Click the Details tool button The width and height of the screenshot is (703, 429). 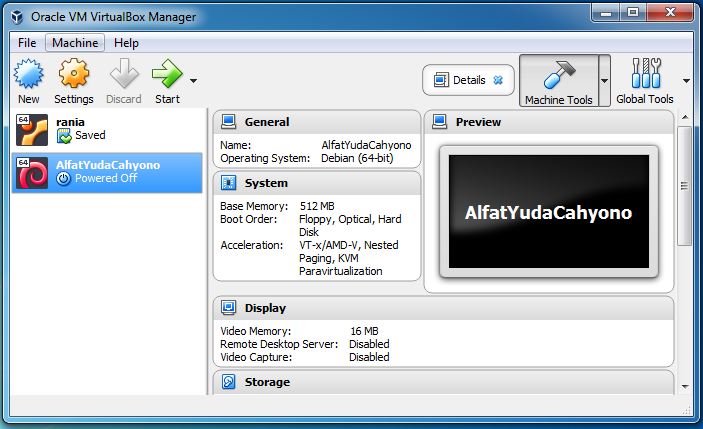469,80
